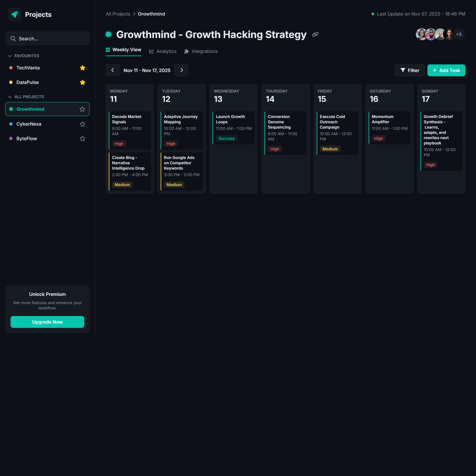The height and width of the screenshot is (476, 476).
Task: Collapse the Favourites section
Action: (10, 56)
